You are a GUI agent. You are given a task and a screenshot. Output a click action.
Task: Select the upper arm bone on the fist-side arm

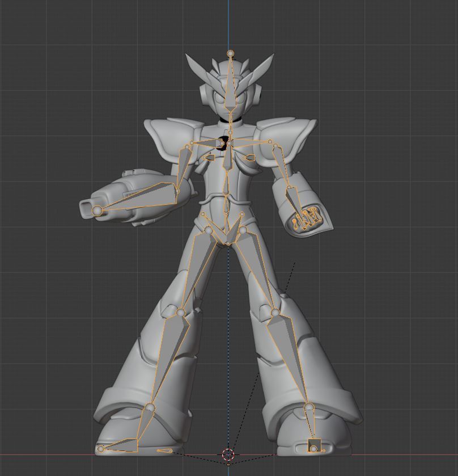(x=281, y=166)
